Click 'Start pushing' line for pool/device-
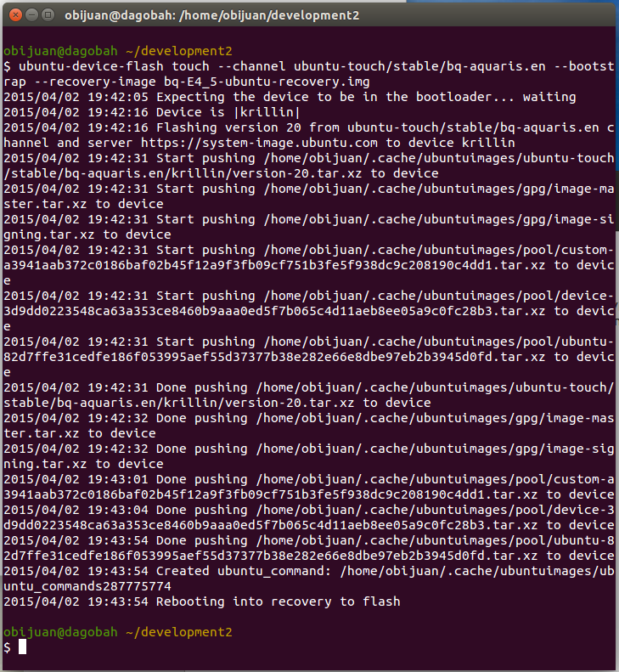 coord(309,296)
